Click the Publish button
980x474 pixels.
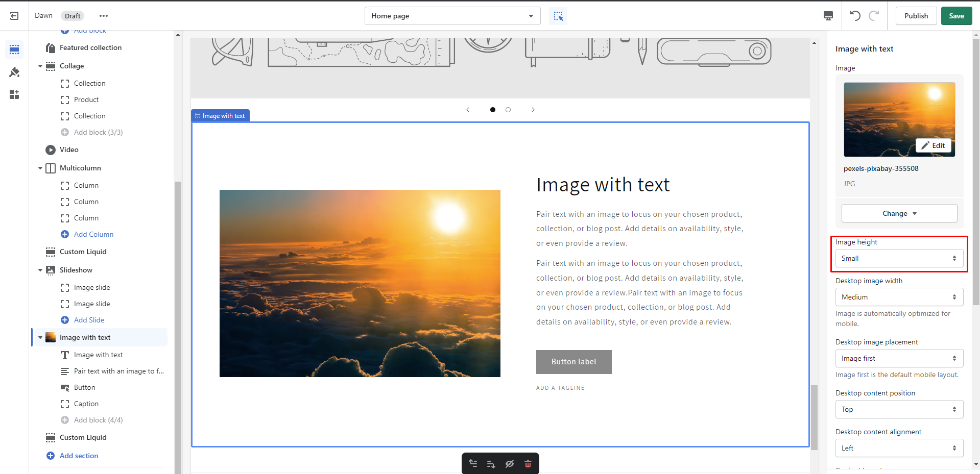click(x=916, y=16)
